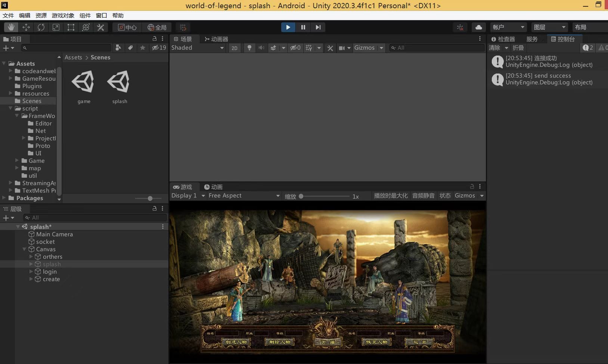The image size is (608, 364).
Task: Toggle 播放时最大化 maximize on play
Action: click(x=391, y=196)
